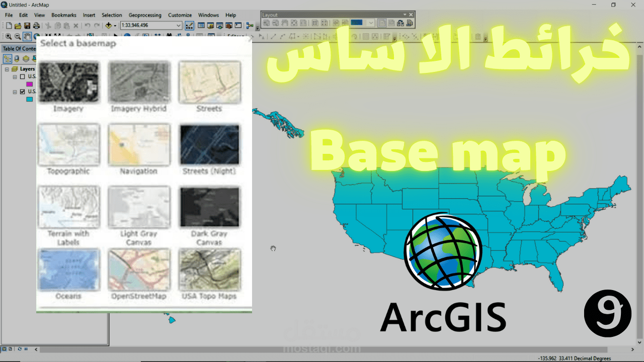The height and width of the screenshot is (362, 644).
Task: Save the map with the floppy-disk icon
Action: click(27, 26)
